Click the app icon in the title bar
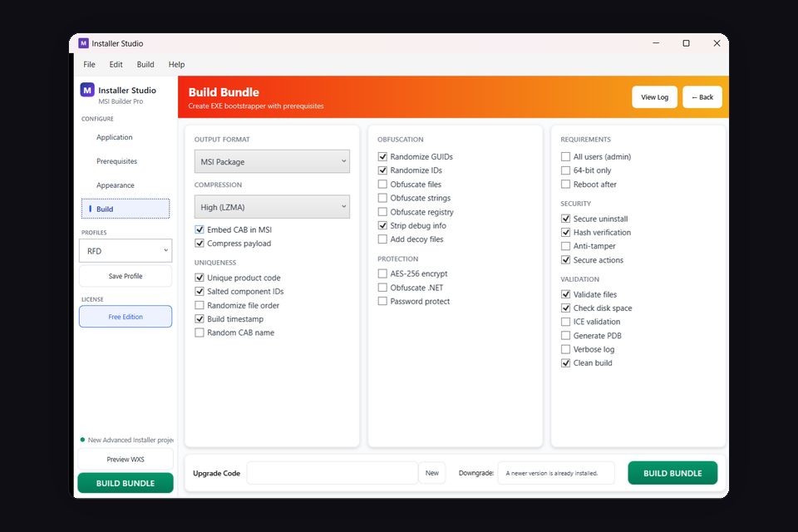Screen dimensions: 798x532 [84, 43]
